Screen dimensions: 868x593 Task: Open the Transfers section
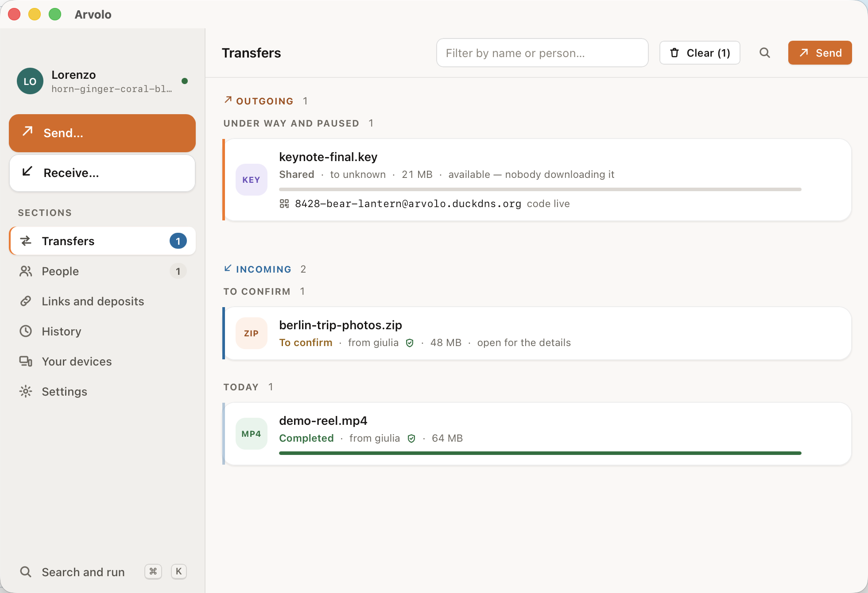click(x=102, y=241)
